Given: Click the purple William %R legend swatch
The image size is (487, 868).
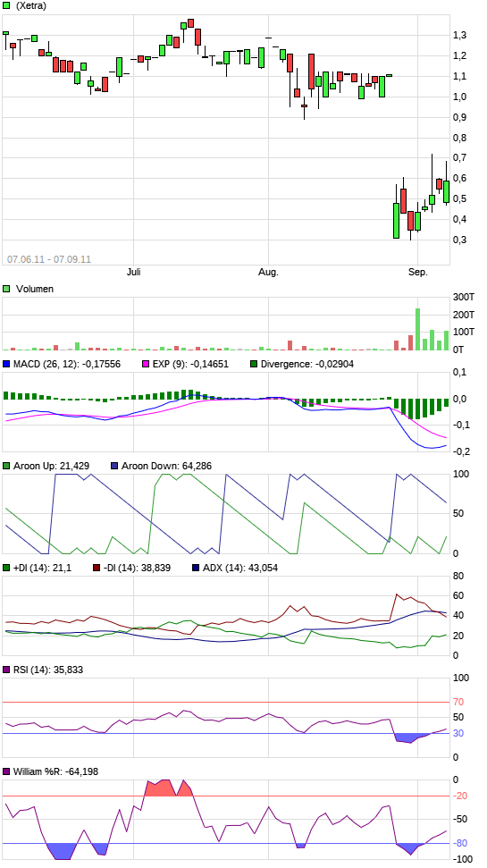Looking at the screenshot, I should (x=6, y=771).
